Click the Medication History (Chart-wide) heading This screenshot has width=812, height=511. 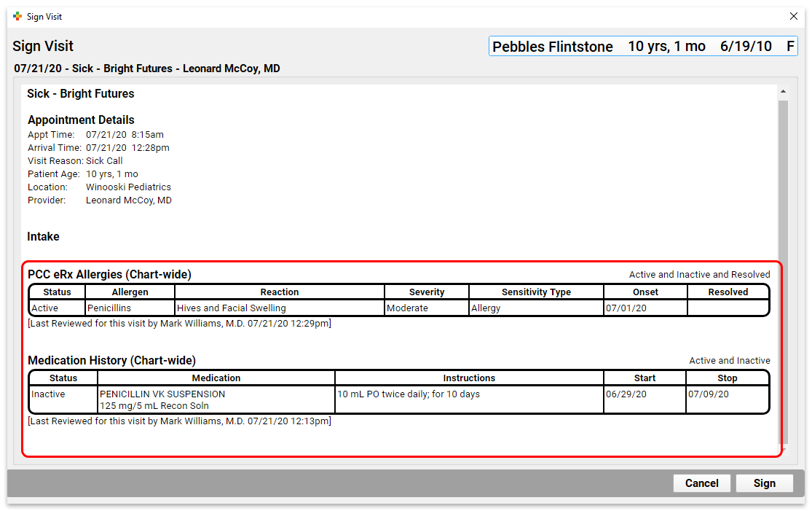pos(112,360)
